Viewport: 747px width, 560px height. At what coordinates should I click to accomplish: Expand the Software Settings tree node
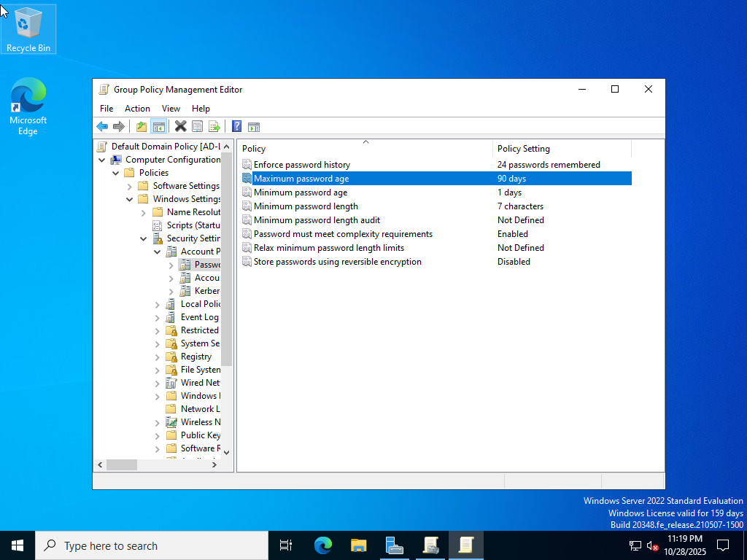point(130,186)
